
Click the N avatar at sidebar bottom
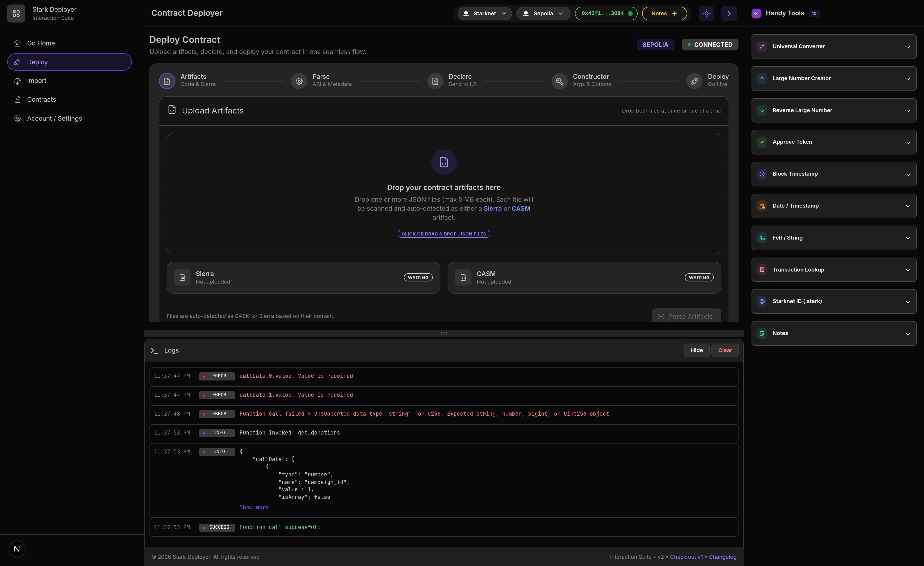17,549
